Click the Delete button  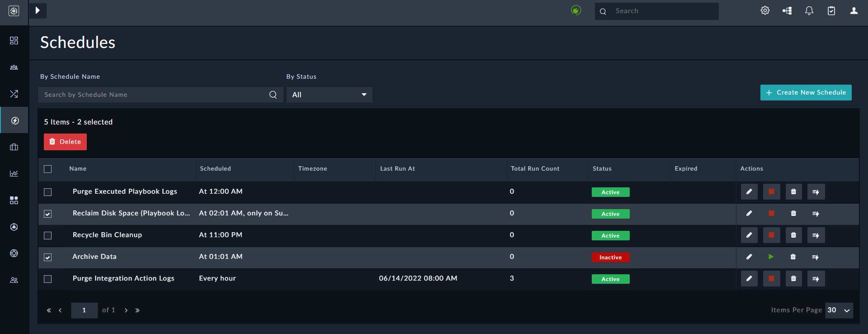(x=65, y=142)
